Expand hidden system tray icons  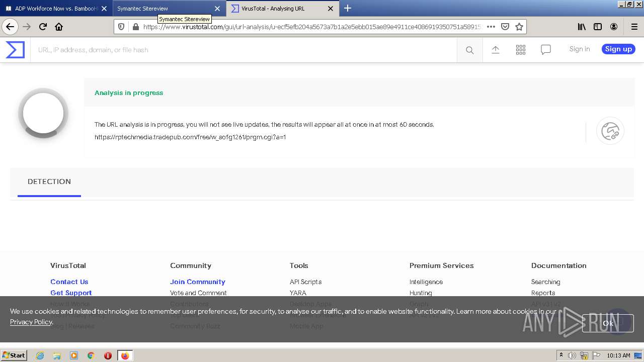tap(561, 355)
